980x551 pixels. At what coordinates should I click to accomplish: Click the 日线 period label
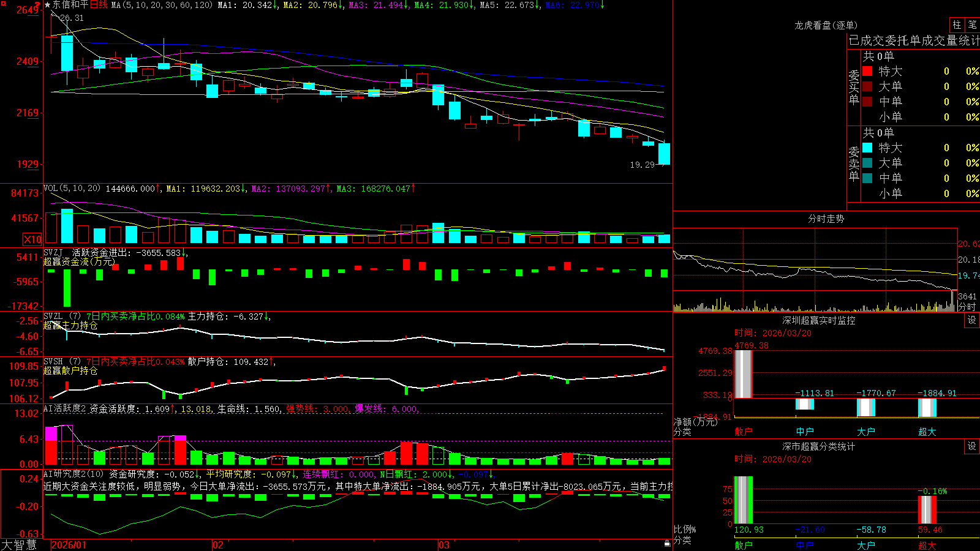click(x=99, y=5)
